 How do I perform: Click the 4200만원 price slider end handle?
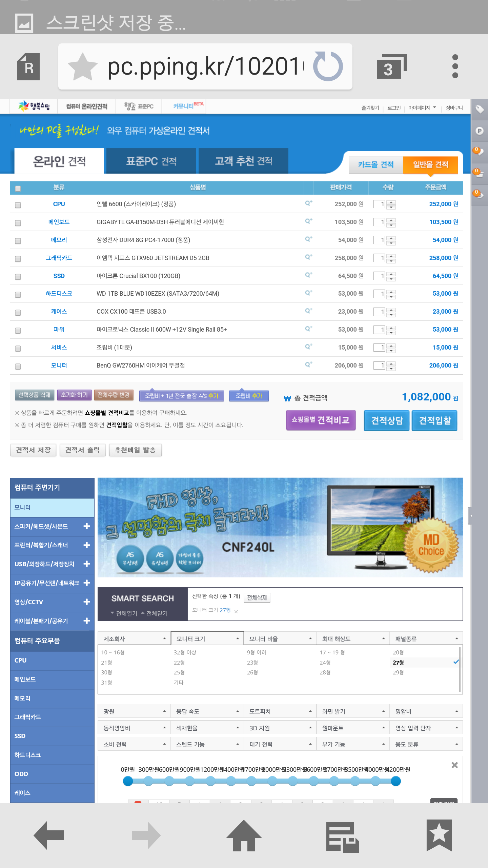396,781
